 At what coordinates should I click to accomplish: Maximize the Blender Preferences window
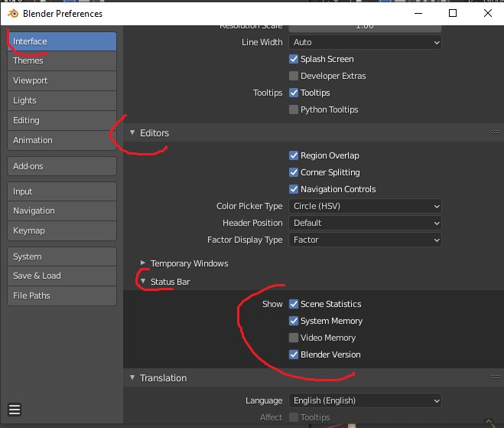click(x=453, y=13)
